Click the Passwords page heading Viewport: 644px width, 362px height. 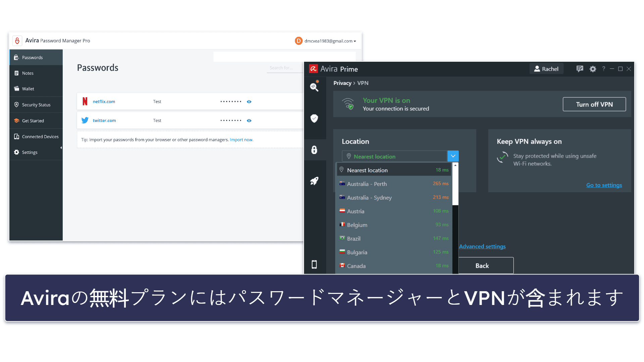[98, 68]
